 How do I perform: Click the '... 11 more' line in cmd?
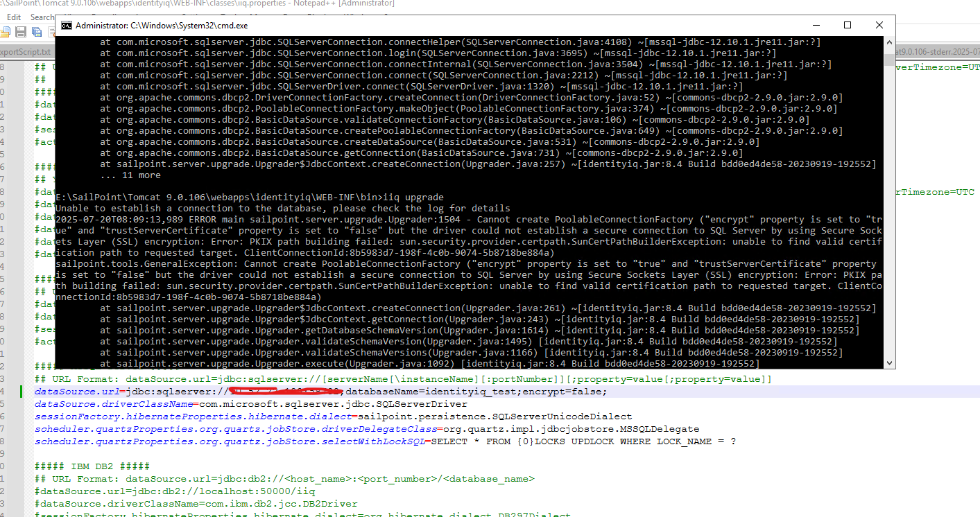tap(130, 175)
